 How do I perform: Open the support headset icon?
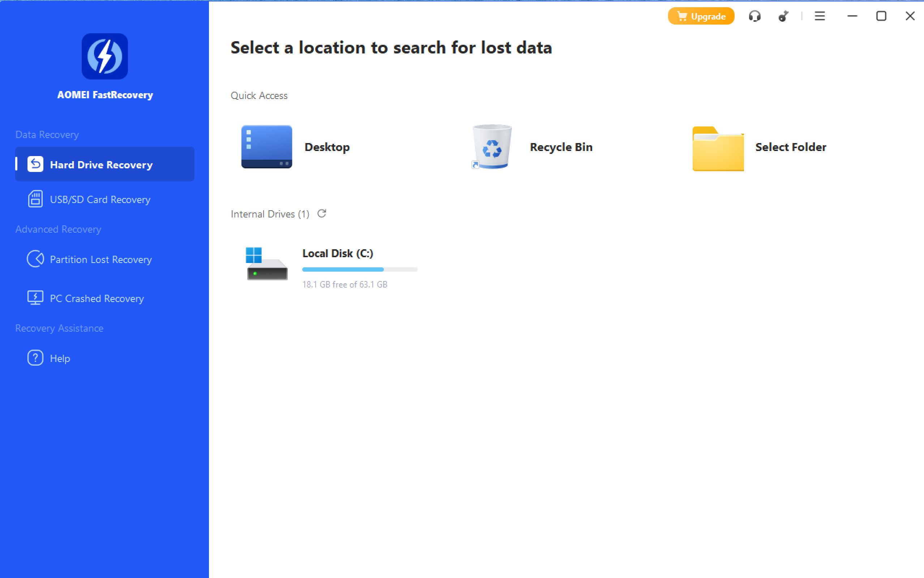[754, 16]
